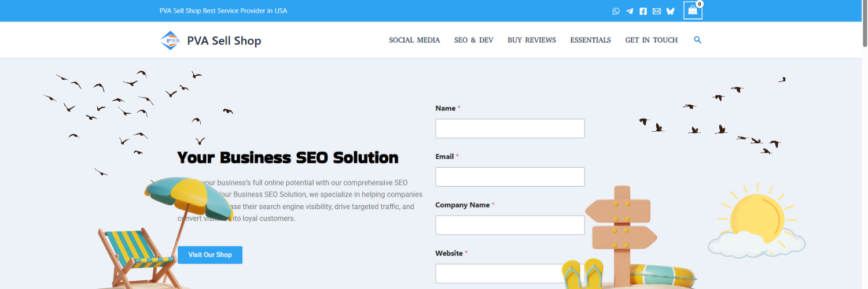Open the Social Media menu
The height and width of the screenshot is (289, 868).
click(414, 40)
